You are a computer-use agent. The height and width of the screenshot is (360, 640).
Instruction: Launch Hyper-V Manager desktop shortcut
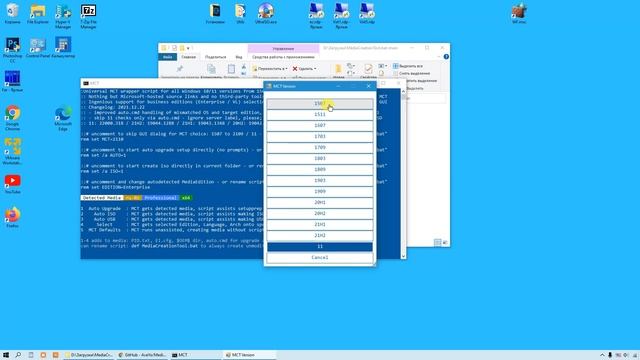[63, 16]
